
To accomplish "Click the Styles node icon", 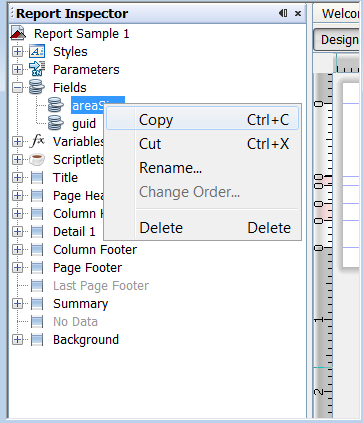I will tap(37, 52).
